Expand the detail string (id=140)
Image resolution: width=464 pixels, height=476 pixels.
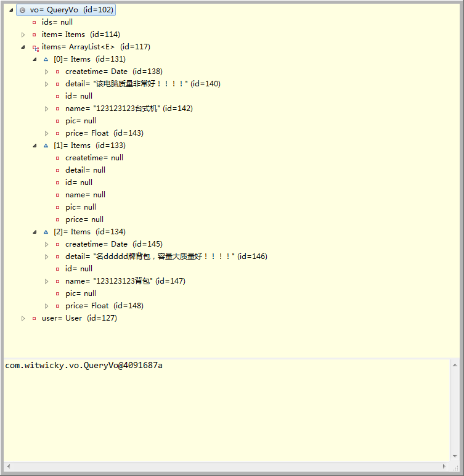pyautogui.click(x=46, y=84)
